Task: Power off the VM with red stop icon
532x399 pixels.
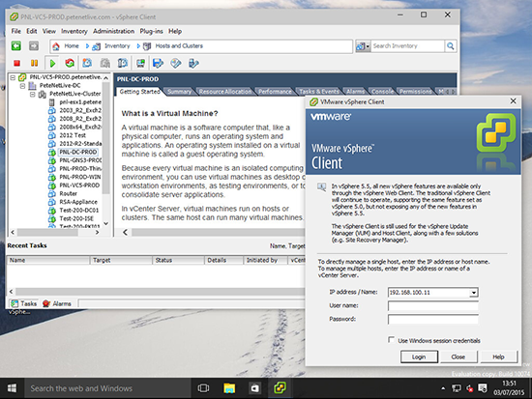Action: tap(16, 63)
